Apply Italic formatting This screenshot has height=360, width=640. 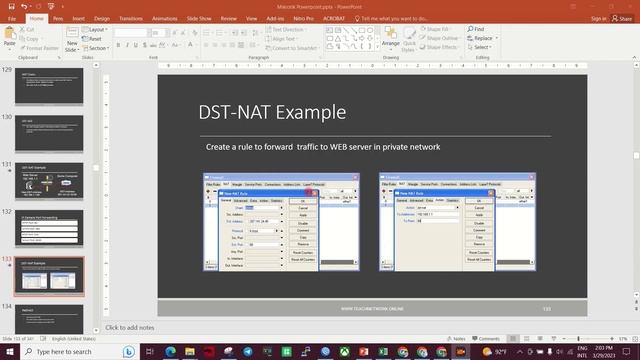pyautogui.click(x=127, y=45)
